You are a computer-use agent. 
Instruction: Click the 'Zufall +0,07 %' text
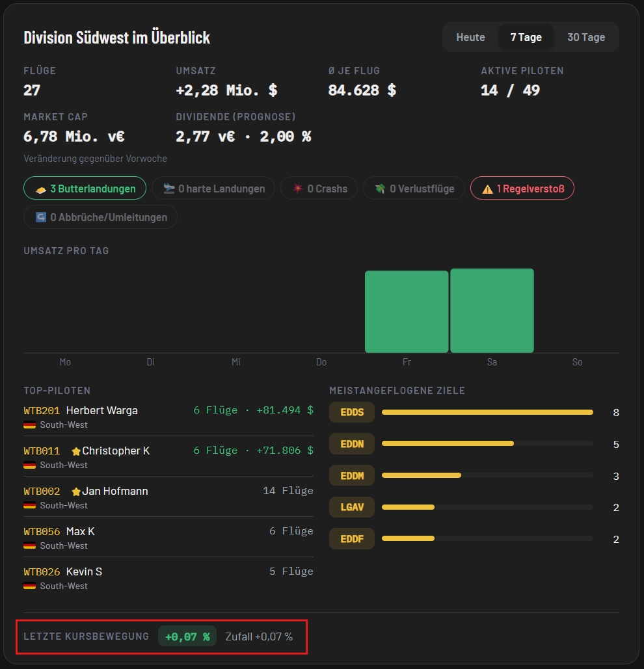(259, 636)
